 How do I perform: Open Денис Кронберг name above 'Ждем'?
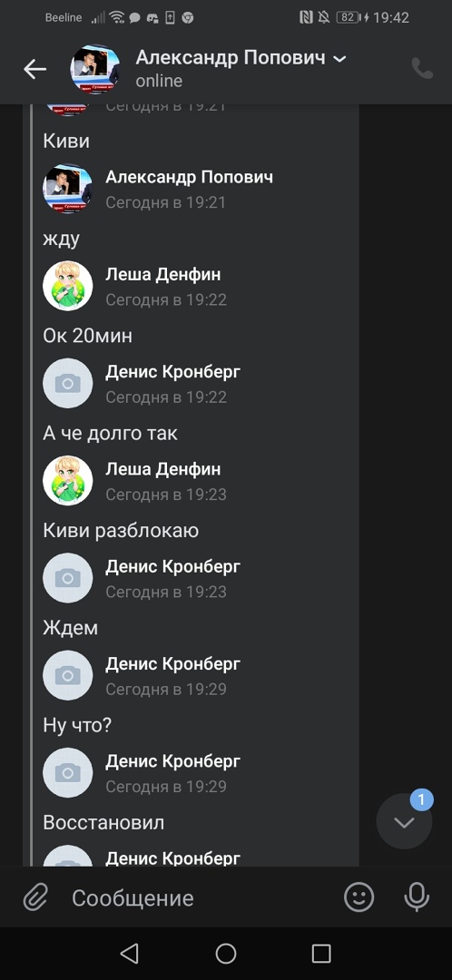tap(172, 566)
